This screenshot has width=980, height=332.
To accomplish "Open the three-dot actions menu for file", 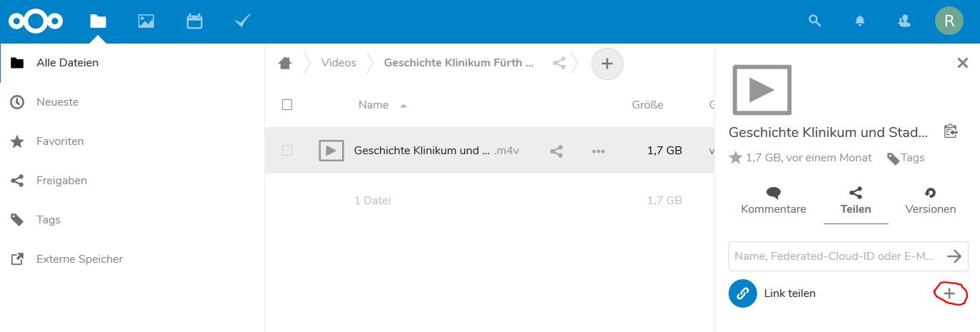I will pos(599,151).
